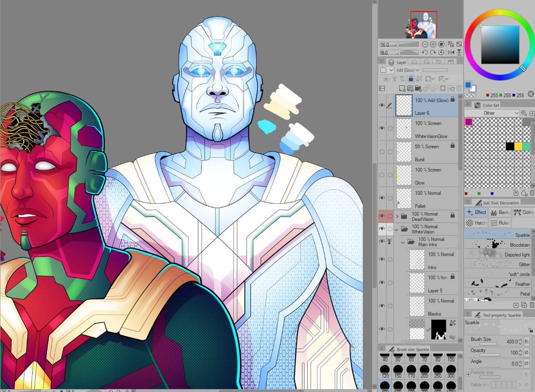Click the Layer panel two-pane view icon

382,88
